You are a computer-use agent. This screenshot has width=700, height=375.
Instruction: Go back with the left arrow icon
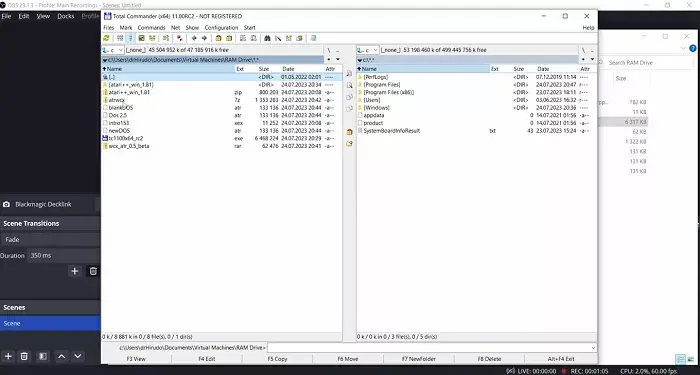[194, 38]
